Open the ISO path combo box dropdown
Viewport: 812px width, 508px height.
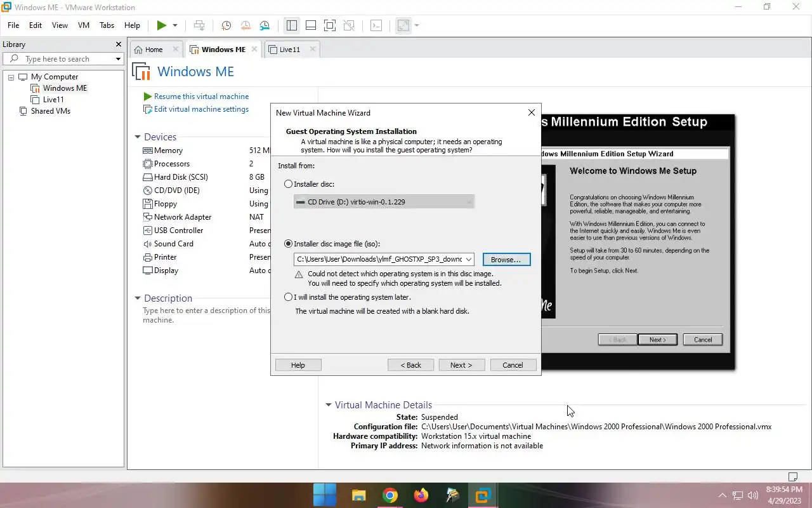469,259
